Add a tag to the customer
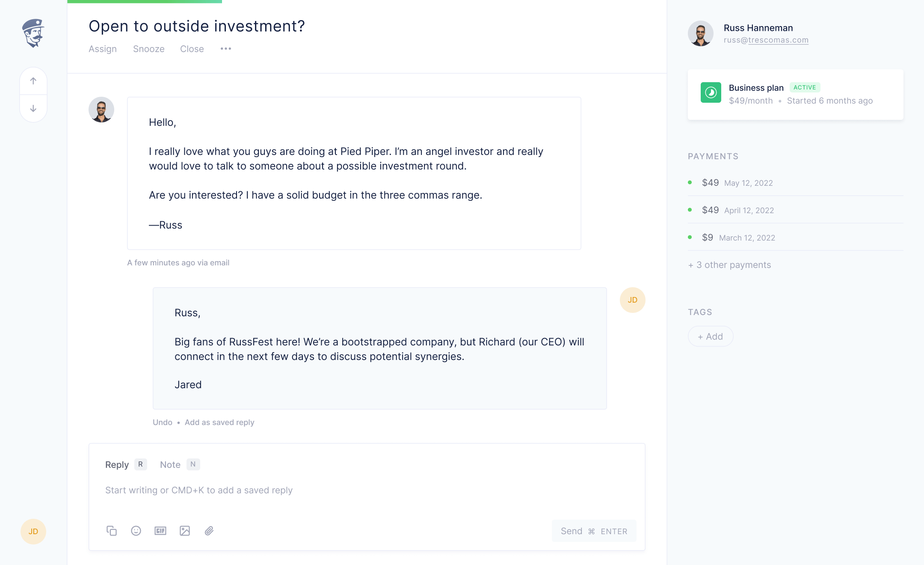Viewport: 924px width, 565px height. tap(711, 336)
